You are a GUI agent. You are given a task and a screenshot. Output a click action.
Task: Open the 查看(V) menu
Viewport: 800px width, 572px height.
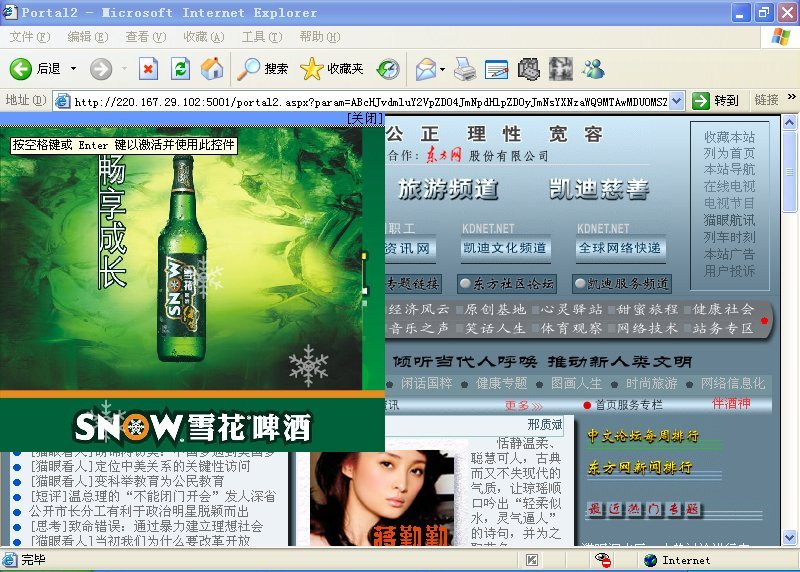click(145, 37)
